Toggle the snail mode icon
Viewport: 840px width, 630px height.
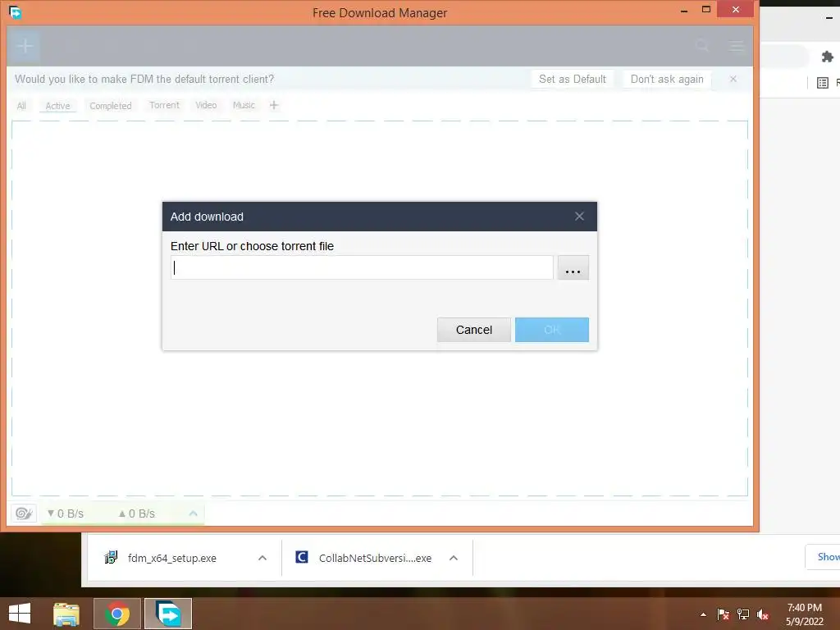tap(24, 514)
